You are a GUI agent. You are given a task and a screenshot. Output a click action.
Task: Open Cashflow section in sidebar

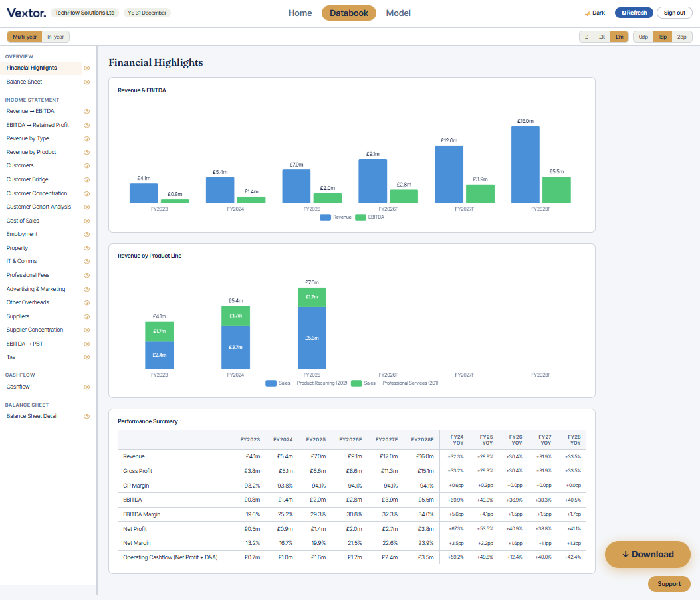[x=18, y=387]
